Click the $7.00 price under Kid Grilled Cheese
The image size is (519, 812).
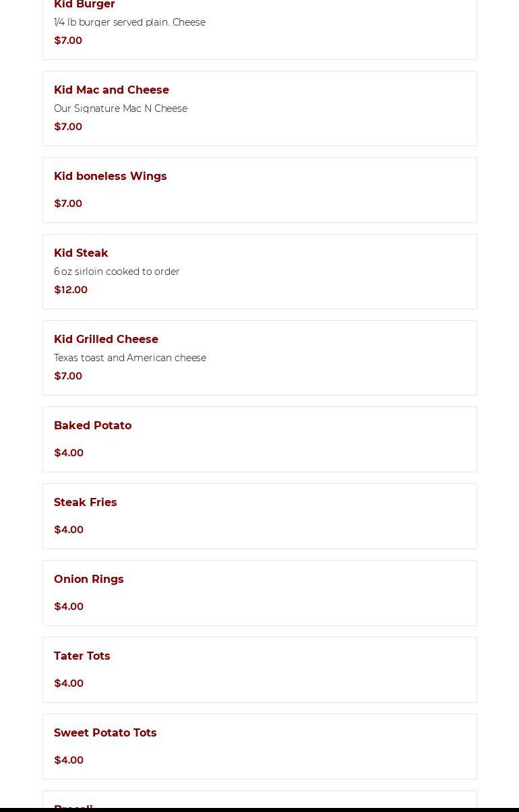(x=68, y=376)
